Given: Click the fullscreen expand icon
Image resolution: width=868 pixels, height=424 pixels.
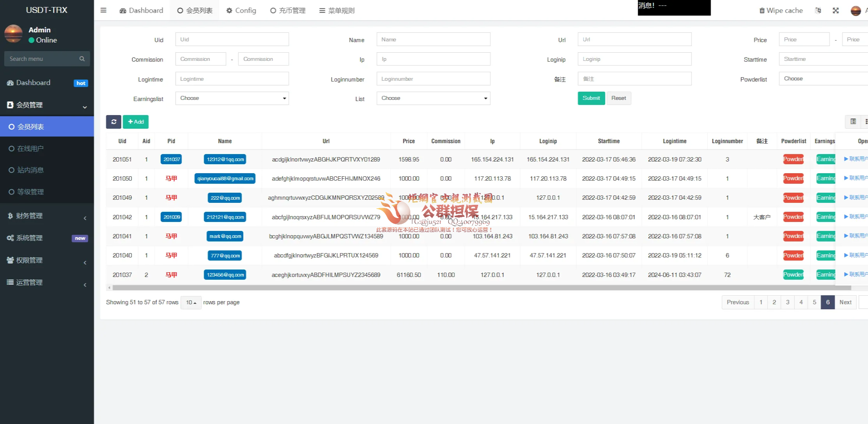Looking at the screenshot, I should pyautogui.click(x=835, y=11).
